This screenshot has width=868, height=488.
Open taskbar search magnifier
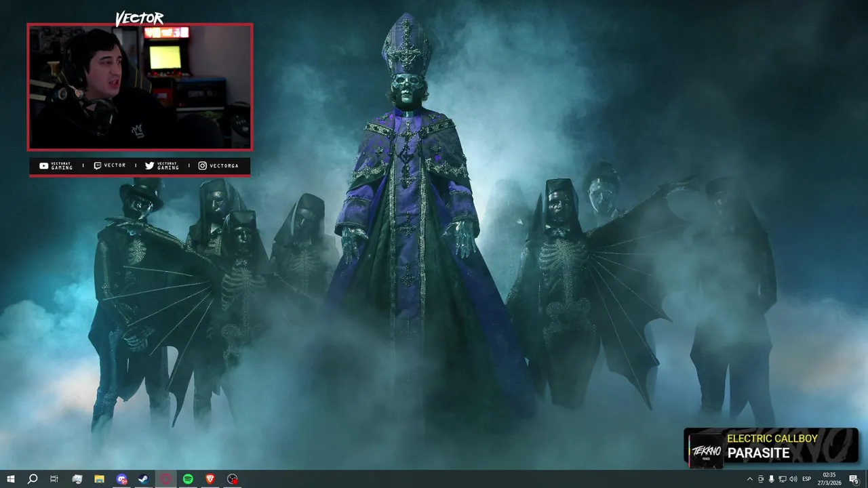pos(32,479)
